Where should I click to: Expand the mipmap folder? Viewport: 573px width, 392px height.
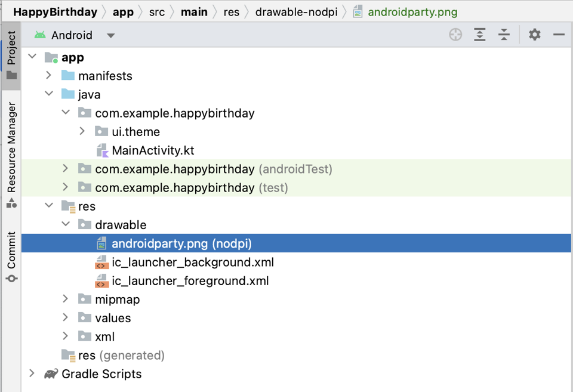pos(66,299)
